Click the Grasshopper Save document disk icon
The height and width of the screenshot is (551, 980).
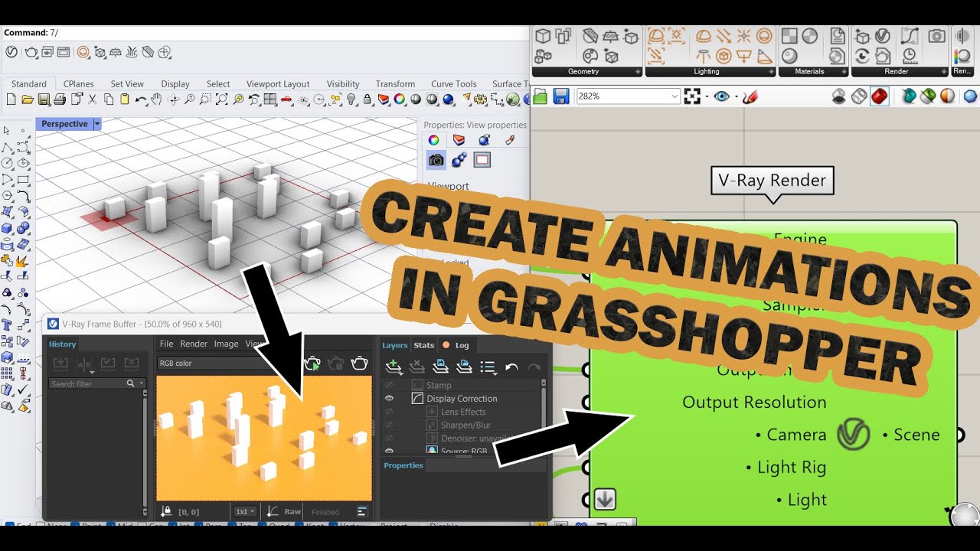(561, 96)
